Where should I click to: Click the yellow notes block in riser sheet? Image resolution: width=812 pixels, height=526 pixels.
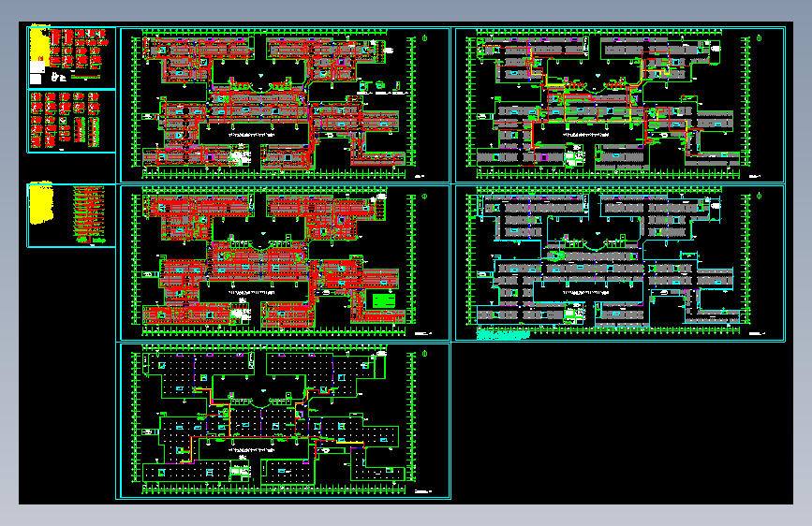(41, 203)
